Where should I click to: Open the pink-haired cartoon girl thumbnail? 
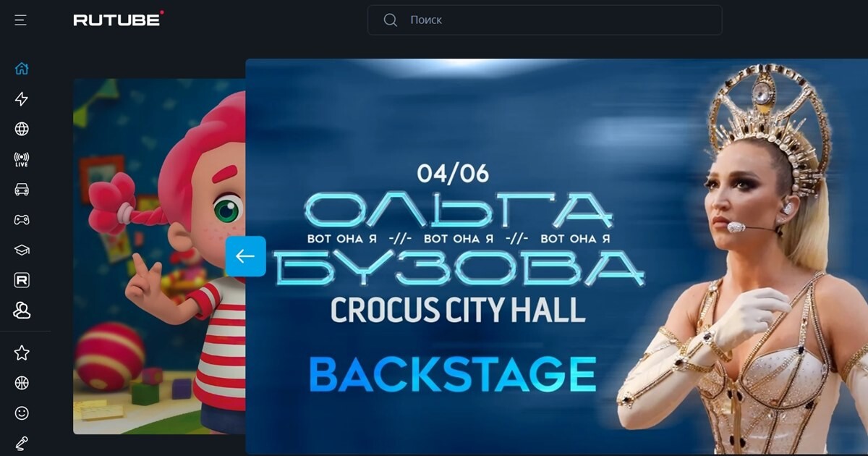pos(159,256)
